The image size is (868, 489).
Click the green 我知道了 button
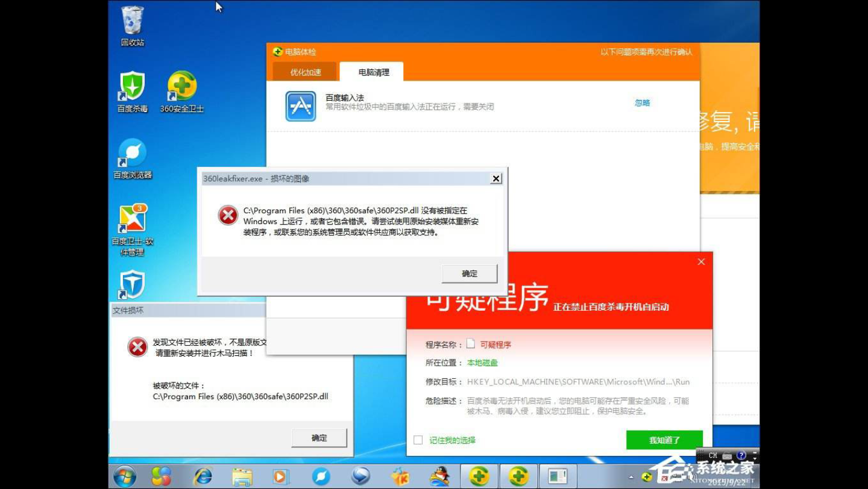click(664, 440)
